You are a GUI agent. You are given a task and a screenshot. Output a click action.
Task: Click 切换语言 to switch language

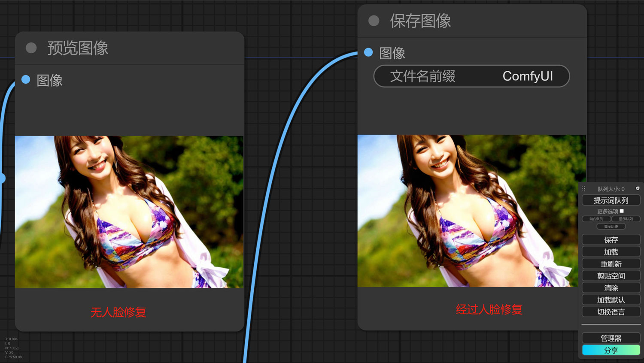point(611,312)
